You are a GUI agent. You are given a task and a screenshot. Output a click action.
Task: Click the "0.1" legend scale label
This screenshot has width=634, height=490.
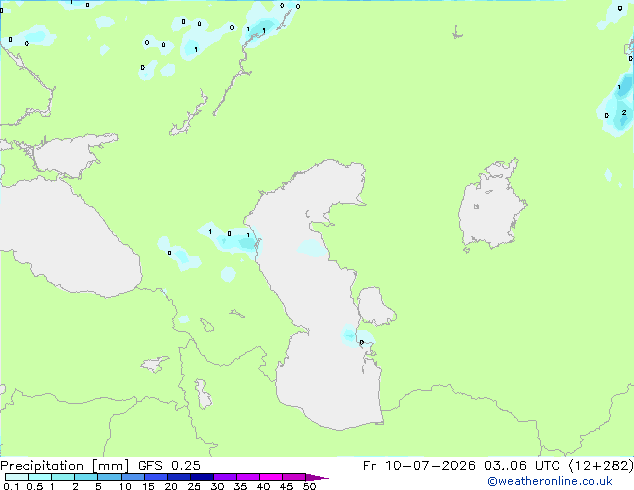pos(11,486)
